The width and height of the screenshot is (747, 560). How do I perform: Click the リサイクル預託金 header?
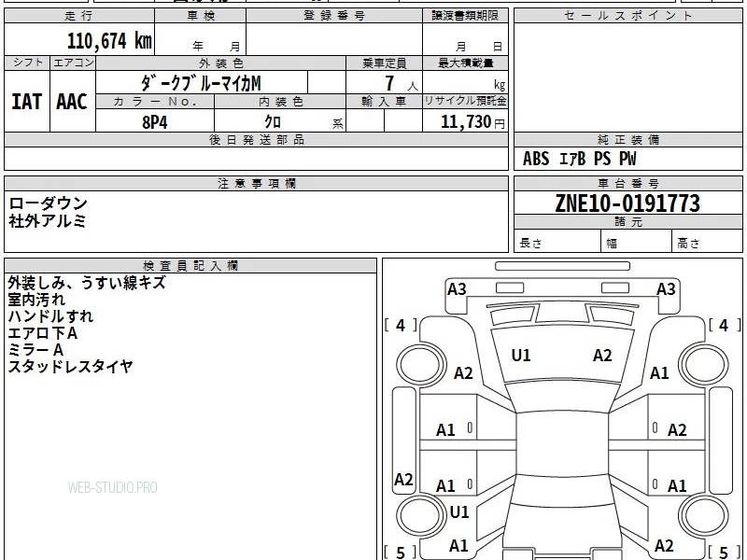tap(465, 101)
